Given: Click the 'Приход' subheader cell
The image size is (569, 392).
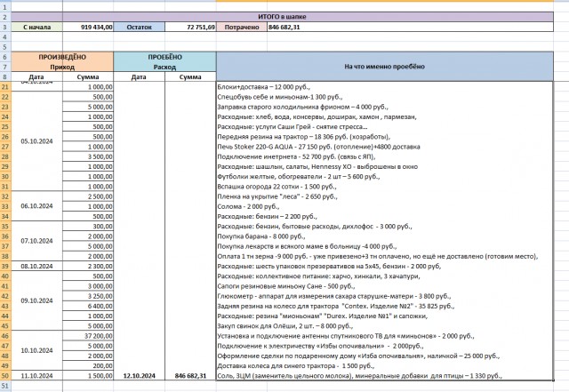Looking at the screenshot, I should point(62,67).
